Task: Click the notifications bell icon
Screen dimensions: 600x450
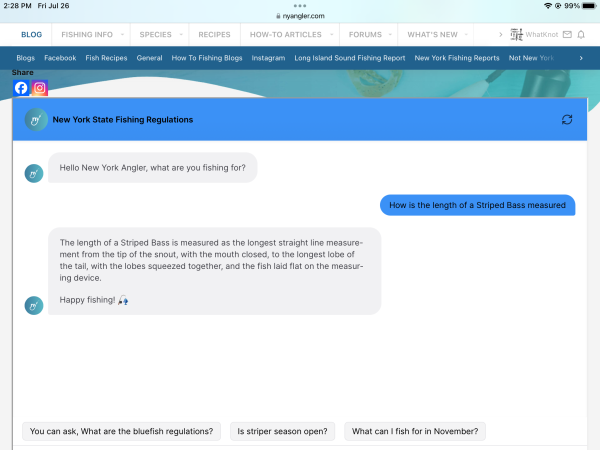Action: tap(581, 34)
